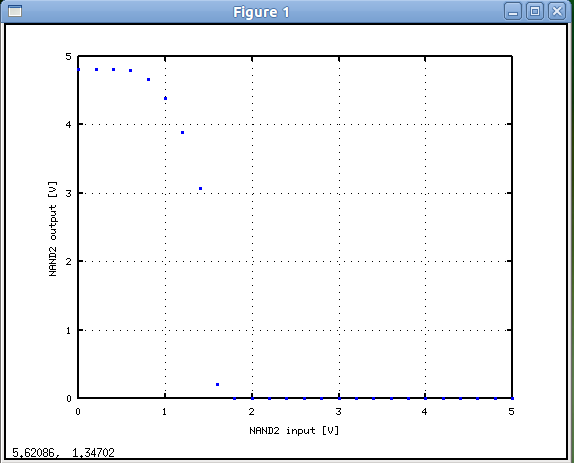The height and width of the screenshot is (463, 574).
Task: Click the last data point at 5 V input
Action: tap(512, 398)
